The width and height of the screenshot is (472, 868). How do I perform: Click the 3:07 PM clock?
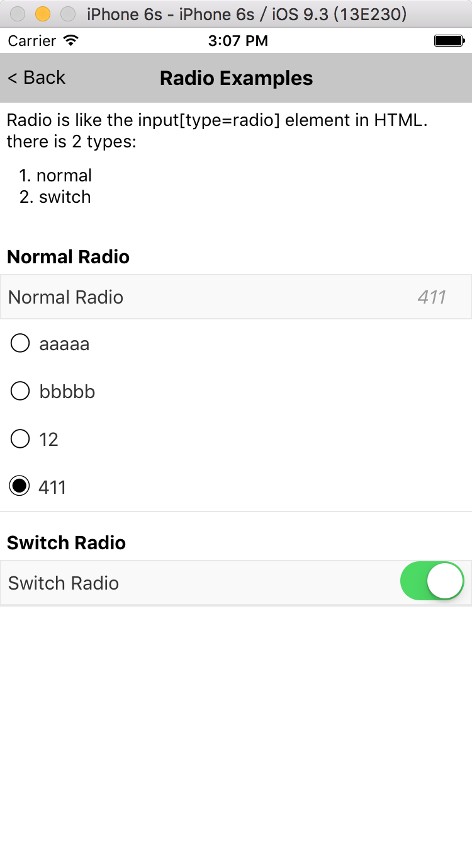coord(238,41)
